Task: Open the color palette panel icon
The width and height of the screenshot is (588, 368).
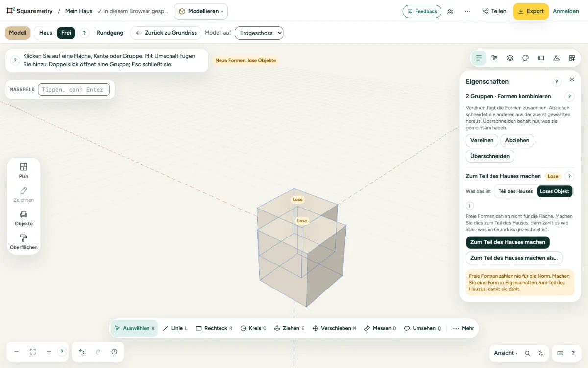Action: 526,58
